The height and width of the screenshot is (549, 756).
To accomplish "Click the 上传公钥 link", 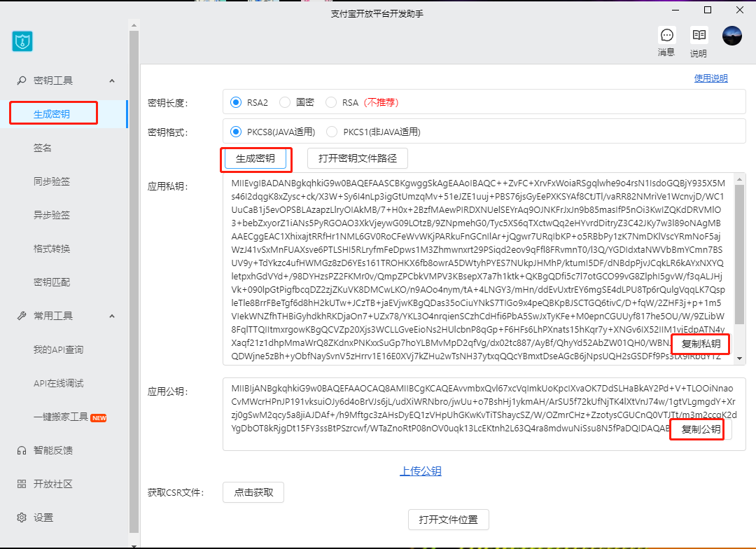I will tap(421, 471).
